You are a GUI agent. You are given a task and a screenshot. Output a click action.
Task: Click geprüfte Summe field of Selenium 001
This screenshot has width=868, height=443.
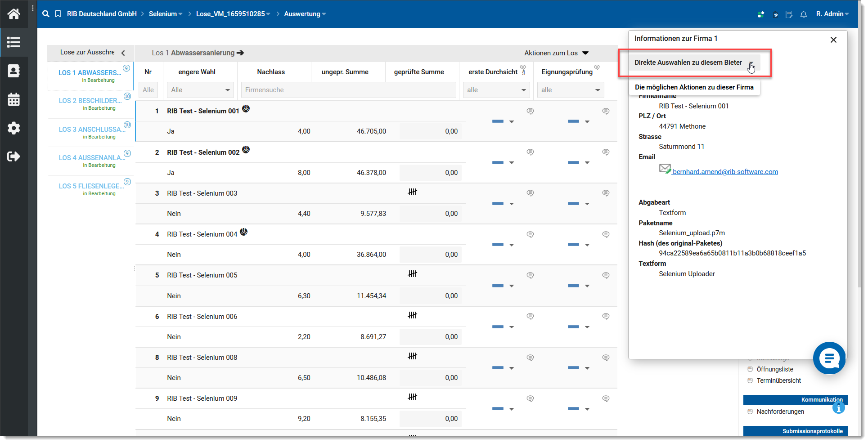tap(430, 131)
